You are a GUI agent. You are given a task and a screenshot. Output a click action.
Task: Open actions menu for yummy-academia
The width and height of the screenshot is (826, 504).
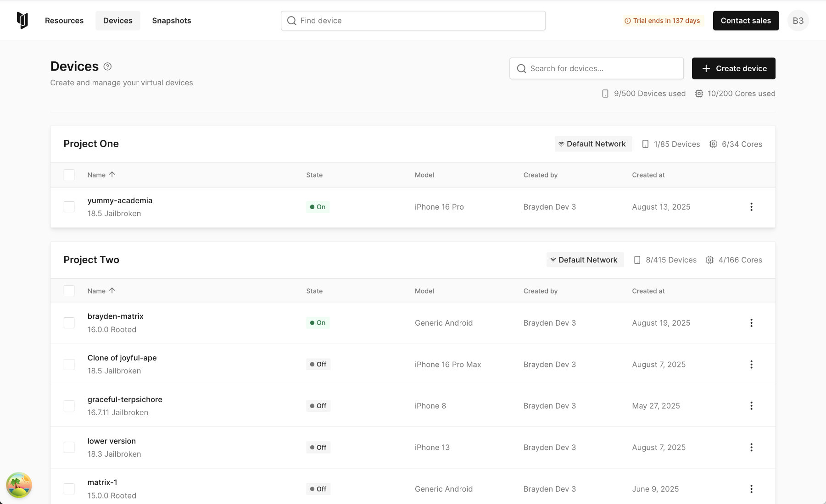(x=751, y=207)
